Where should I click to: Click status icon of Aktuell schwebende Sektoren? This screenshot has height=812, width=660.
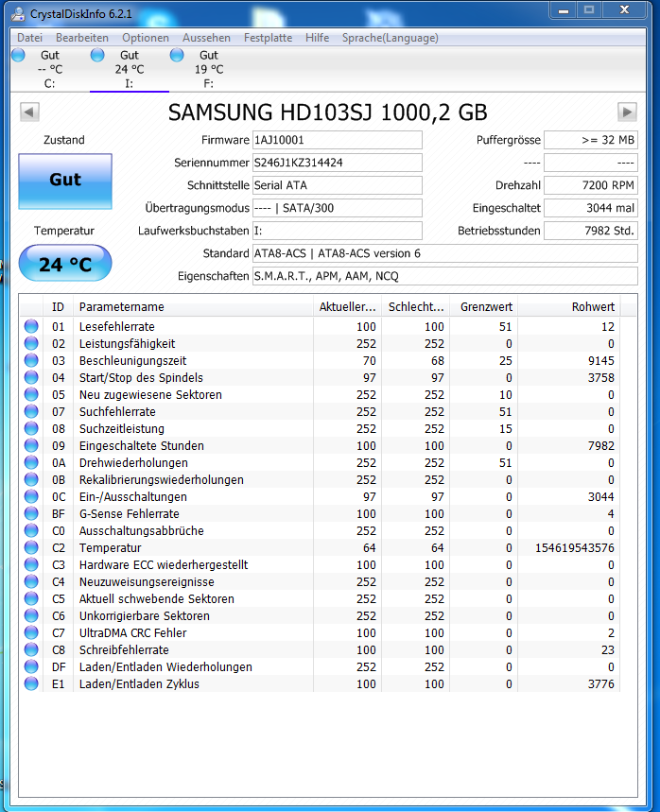pos(31,598)
